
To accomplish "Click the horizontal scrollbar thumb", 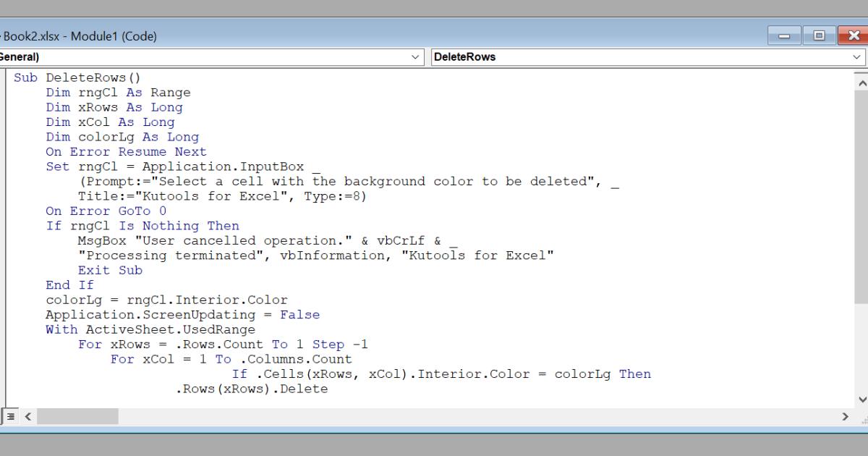I will tap(77, 417).
